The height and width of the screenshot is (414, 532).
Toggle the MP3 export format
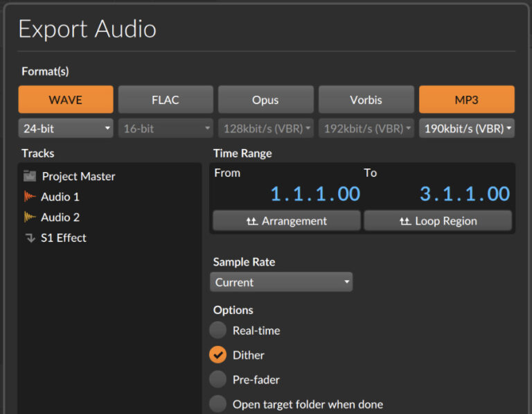coord(466,99)
